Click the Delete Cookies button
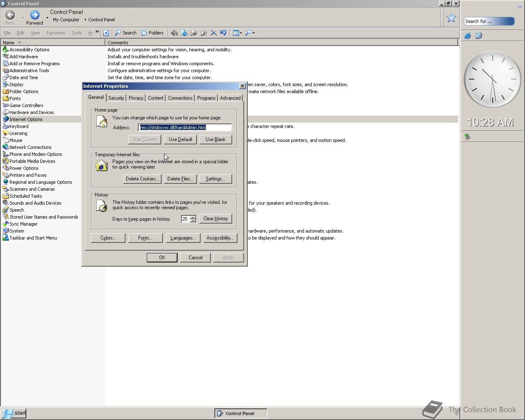 click(x=142, y=179)
